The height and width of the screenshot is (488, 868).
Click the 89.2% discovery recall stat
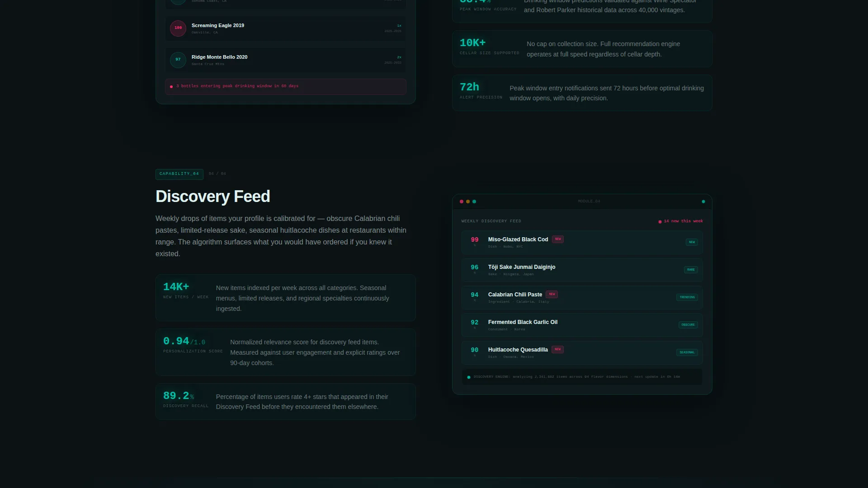pos(286,402)
